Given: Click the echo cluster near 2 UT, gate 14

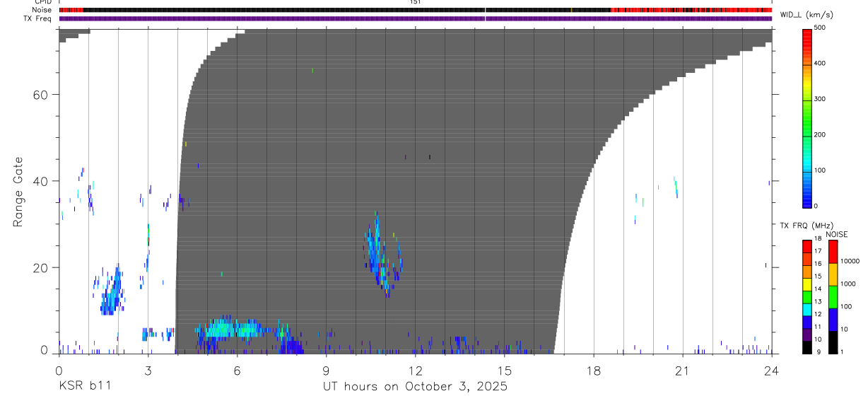Looking at the screenshot, I should (112, 291).
